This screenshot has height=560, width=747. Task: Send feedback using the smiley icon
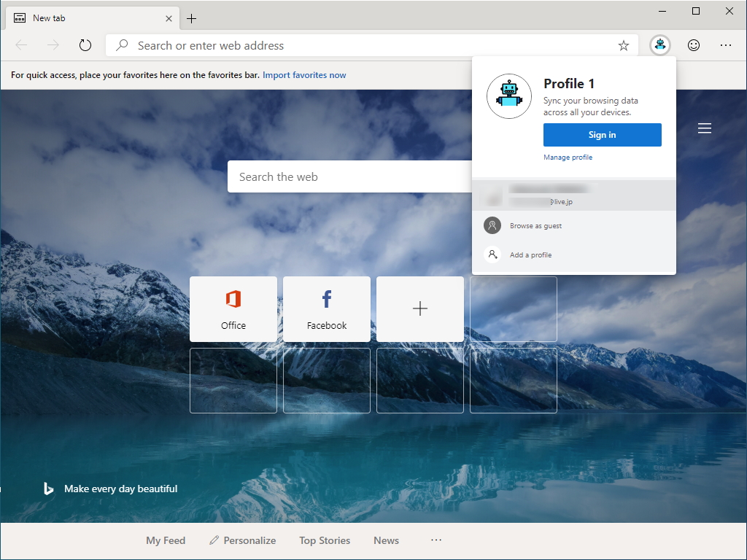pyautogui.click(x=693, y=44)
